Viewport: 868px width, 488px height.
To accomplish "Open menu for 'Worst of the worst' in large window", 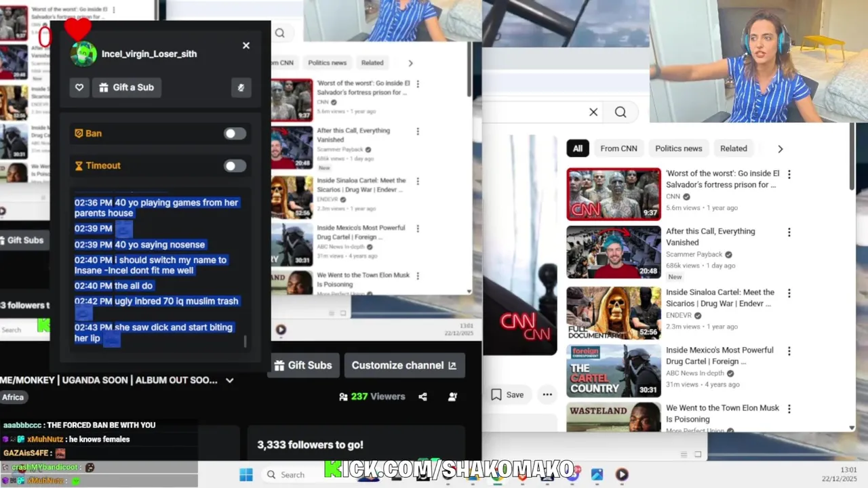I will [x=789, y=175].
